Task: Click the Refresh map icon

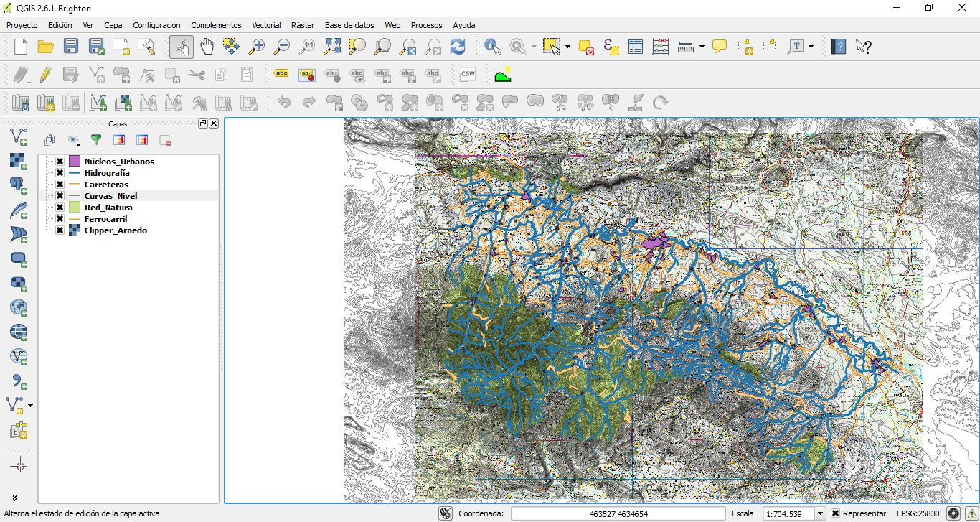Action: 457,47
